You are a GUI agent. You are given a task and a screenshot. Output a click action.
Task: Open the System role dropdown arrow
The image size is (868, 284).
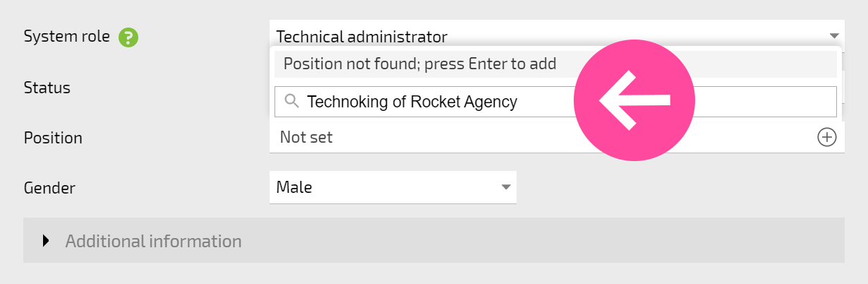coord(833,35)
